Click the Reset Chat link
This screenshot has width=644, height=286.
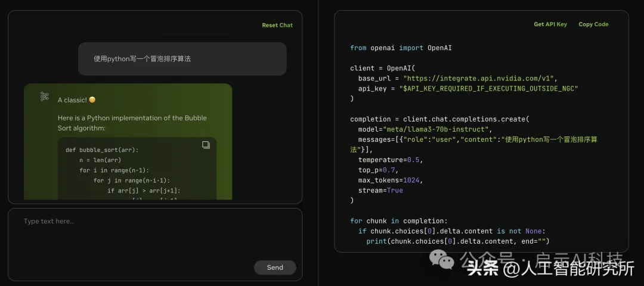tap(277, 26)
